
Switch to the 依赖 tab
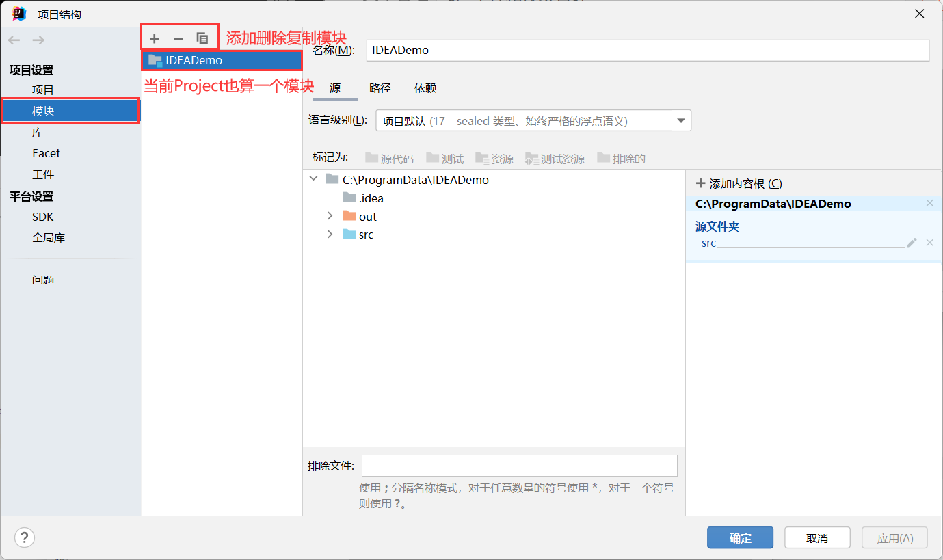[x=425, y=88]
